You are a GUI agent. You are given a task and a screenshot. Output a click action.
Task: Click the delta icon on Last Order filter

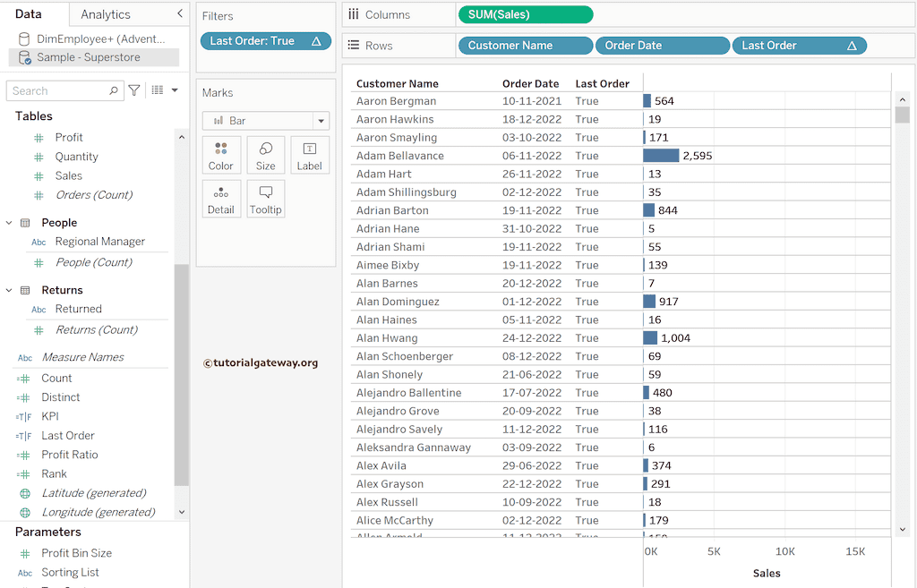pyautogui.click(x=316, y=41)
